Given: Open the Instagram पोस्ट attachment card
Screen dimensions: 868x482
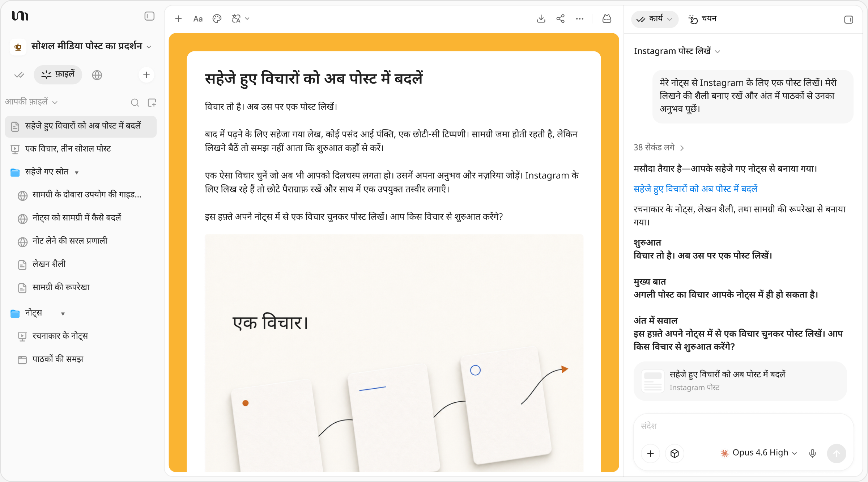Looking at the screenshot, I should click(x=740, y=381).
